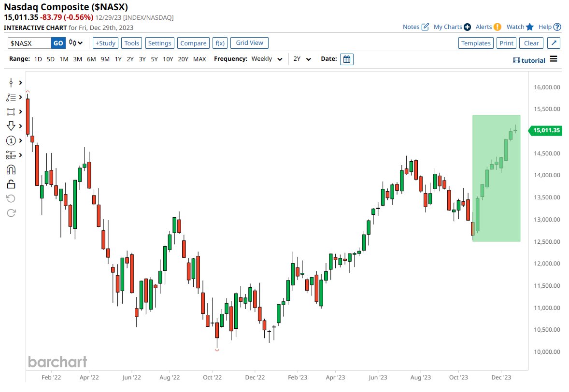Screen dimensions: 569x392
Task: Focus the $NASX symbol input field
Action: pyautogui.click(x=29, y=43)
